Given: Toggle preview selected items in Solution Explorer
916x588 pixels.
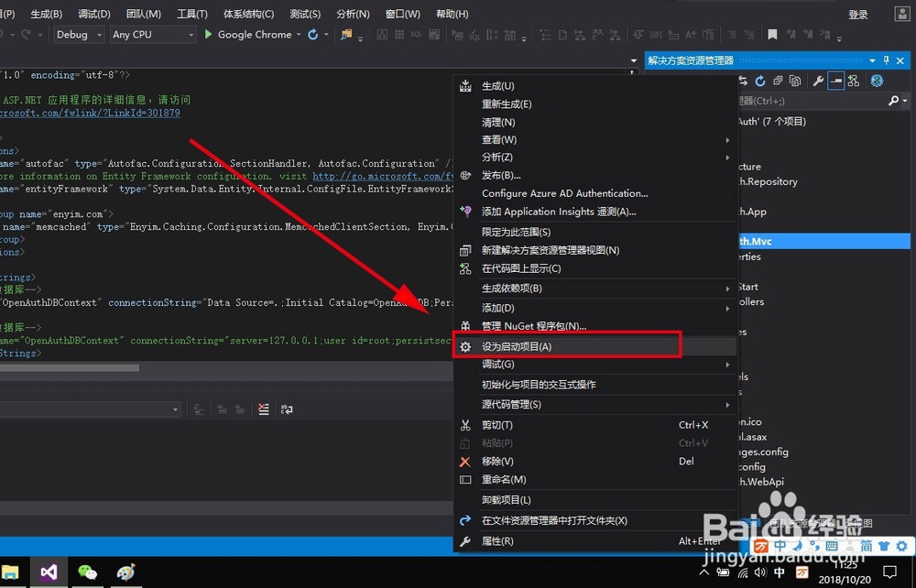Looking at the screenshot, I should (836, 82).
